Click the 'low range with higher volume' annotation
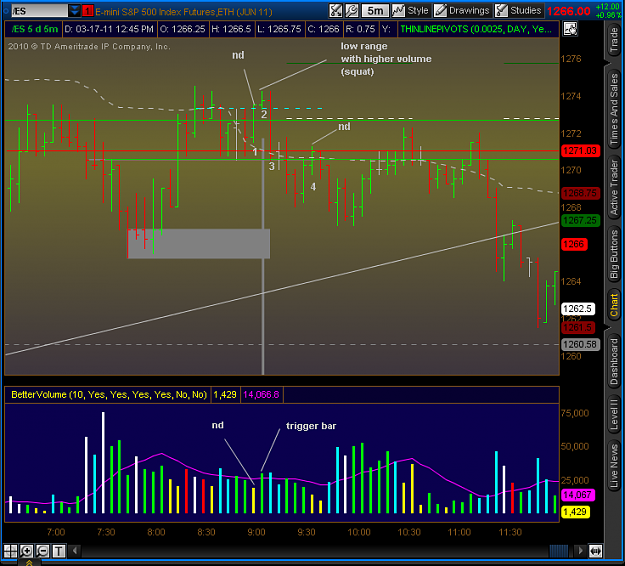Screen dimensions: 625x566 tap(386, 59)
